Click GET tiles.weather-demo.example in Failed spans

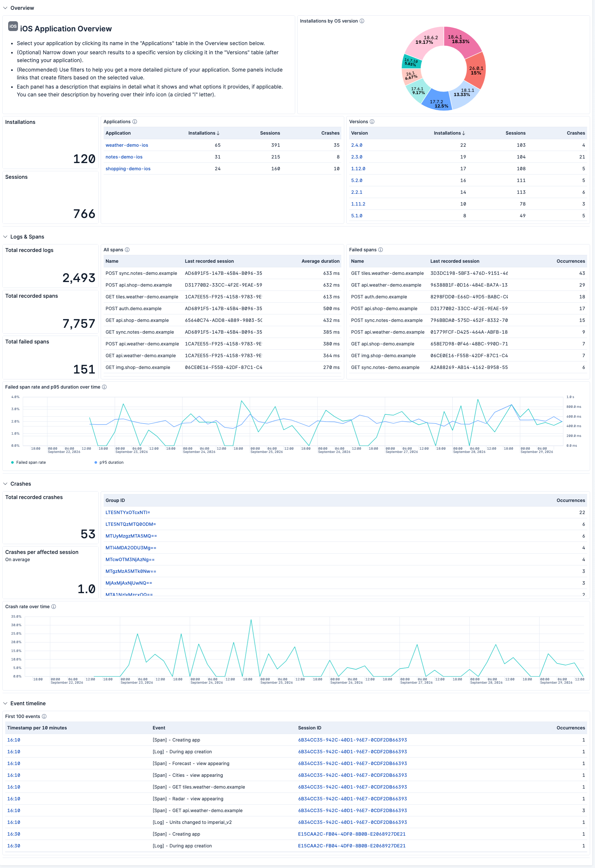pyautogui.click(x=387, y=274)
